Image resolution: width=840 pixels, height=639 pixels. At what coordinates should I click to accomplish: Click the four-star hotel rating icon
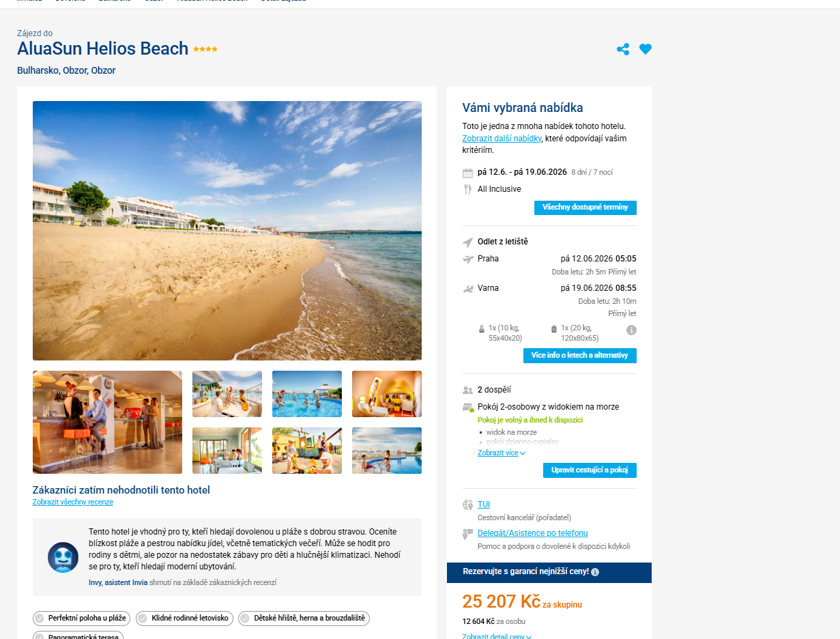click(x=205, y=49)
